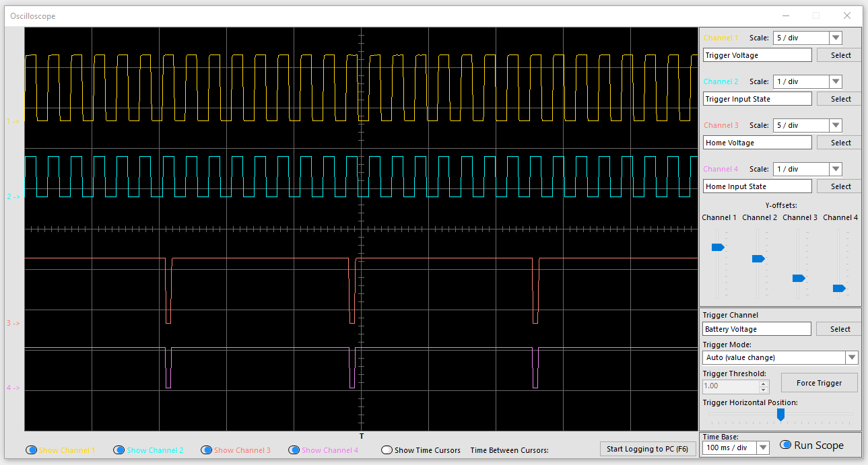Click the channel 4 zero-level marker
The width and height of the screenshot is (868, 465).
13,388
